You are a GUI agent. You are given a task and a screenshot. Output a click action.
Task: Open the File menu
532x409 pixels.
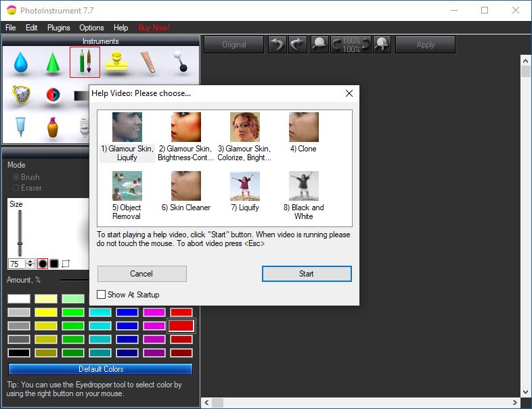point(11,28)
